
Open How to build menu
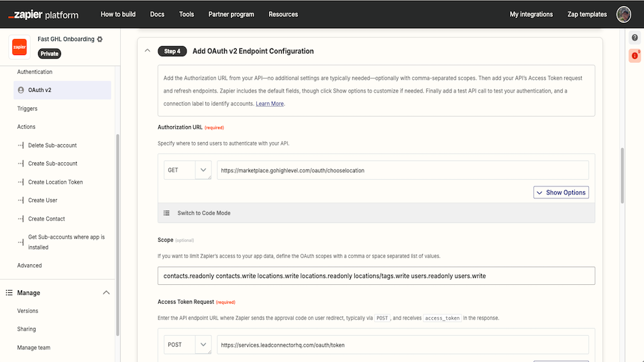coord(118,14)
